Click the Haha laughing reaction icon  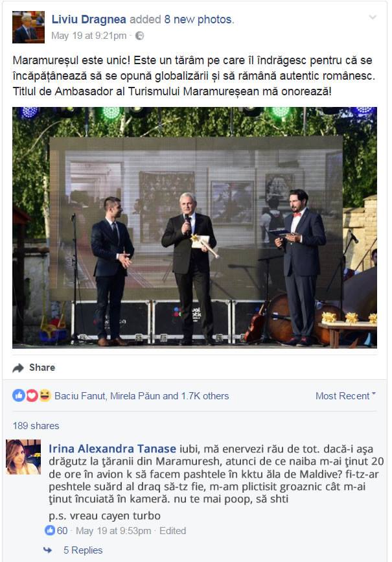pyautogui.click(x=45, y=395)
